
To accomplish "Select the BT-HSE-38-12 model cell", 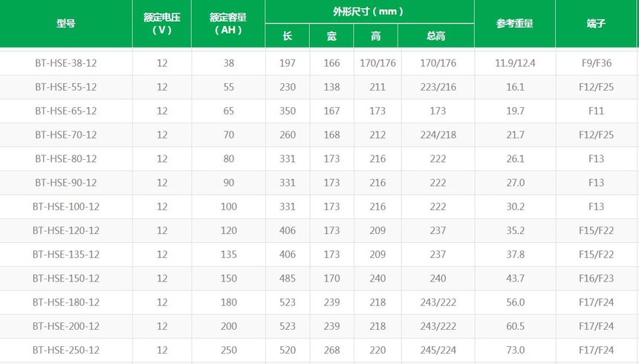I will coord(65,63).
